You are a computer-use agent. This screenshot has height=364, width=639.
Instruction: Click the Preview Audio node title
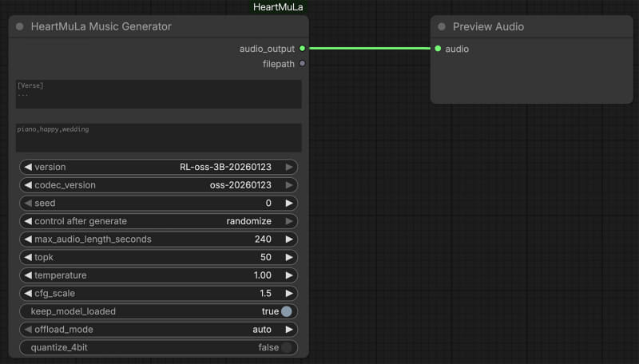coord(488,27)
